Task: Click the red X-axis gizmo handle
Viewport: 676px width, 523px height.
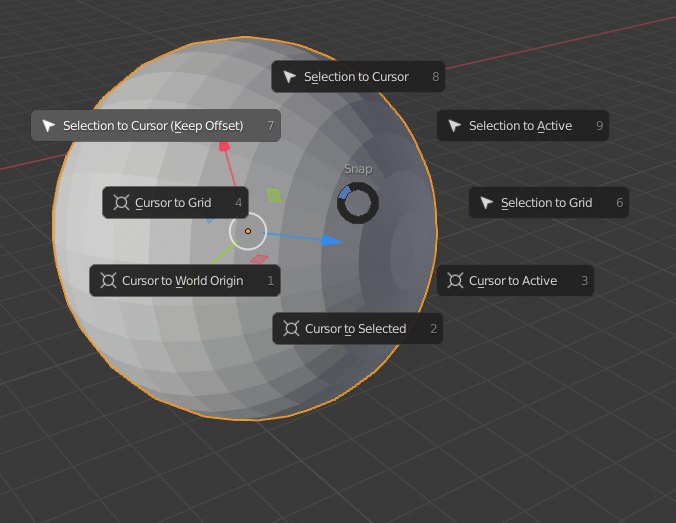Action: (224, 147)
